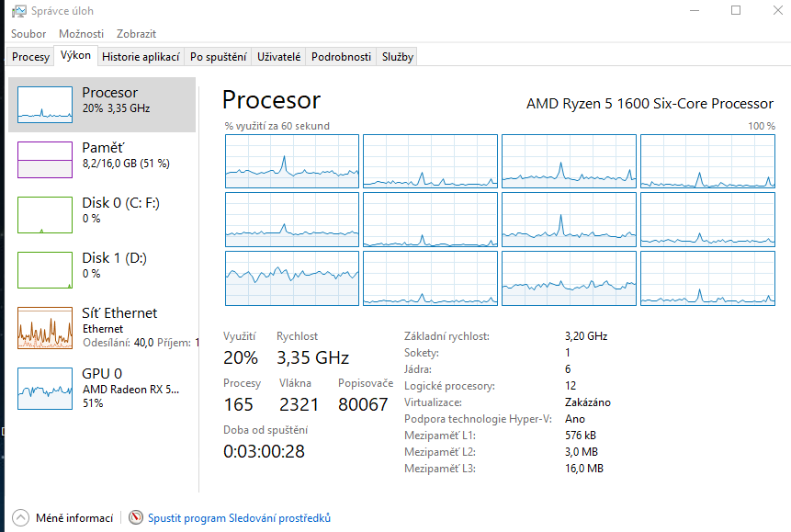The width and height of the screenshot is (791, 532).
Task: Open the Zobrazit menu
Action: coord(136,34)
